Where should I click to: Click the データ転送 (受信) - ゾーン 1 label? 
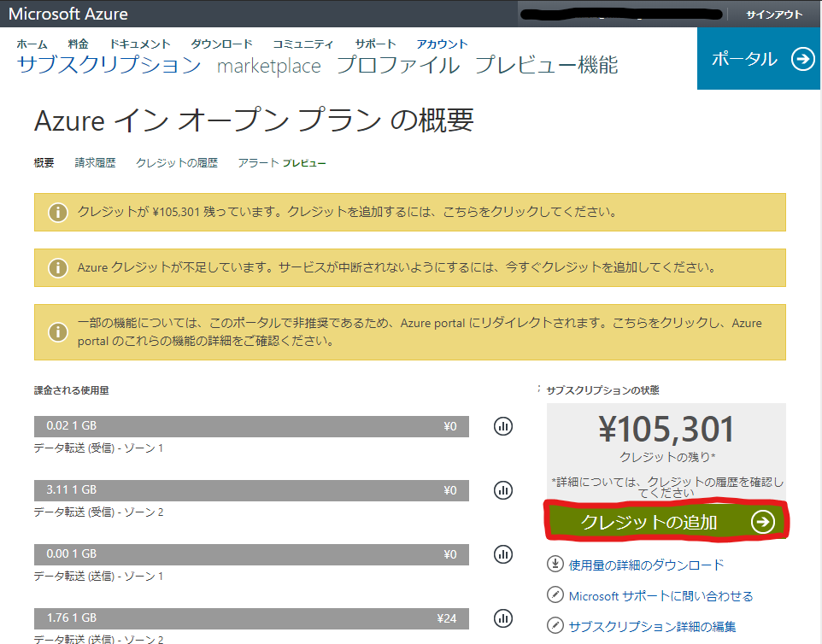pyautogui.click(x=98, y=448)
